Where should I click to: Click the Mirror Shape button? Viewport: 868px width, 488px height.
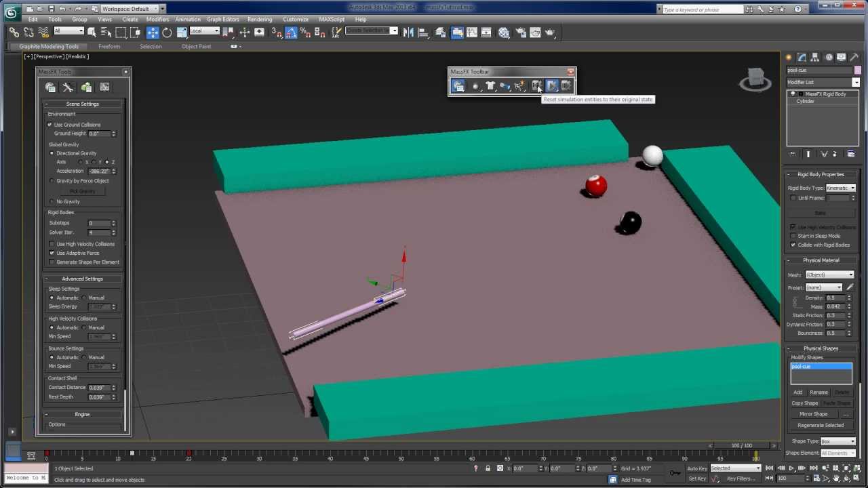tap(813, 414)
